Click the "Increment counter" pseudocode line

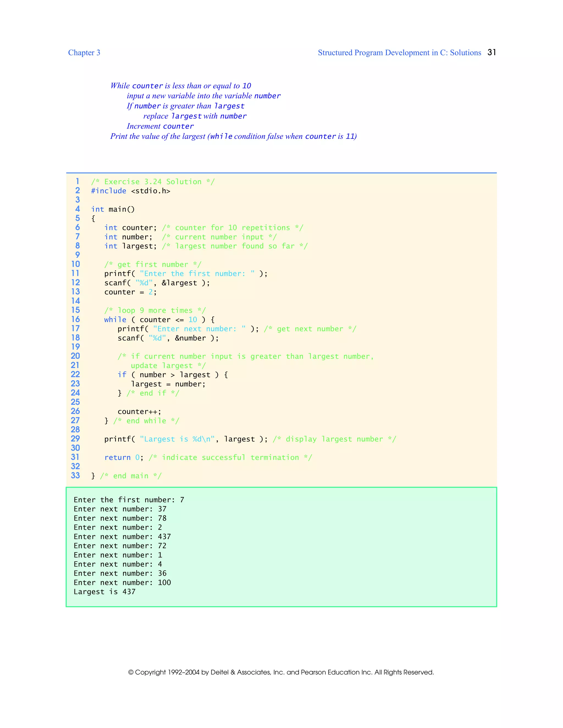click(160, 126)
